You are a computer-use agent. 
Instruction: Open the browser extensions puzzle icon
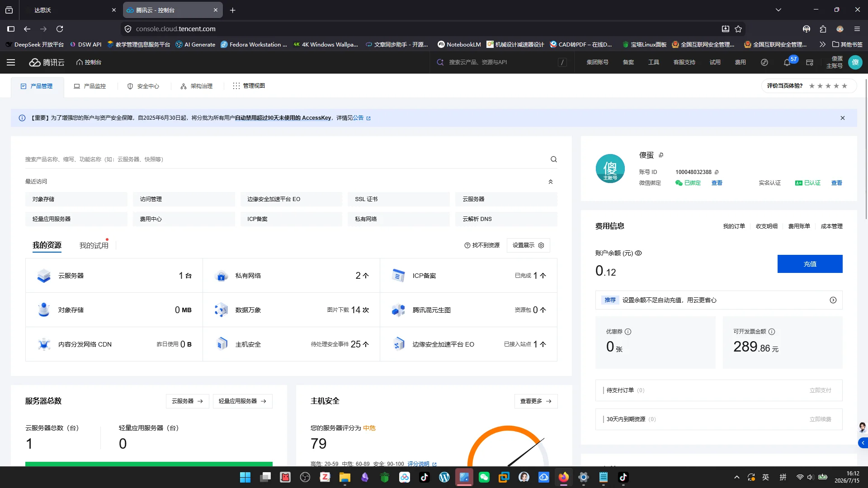click(823, 29)
